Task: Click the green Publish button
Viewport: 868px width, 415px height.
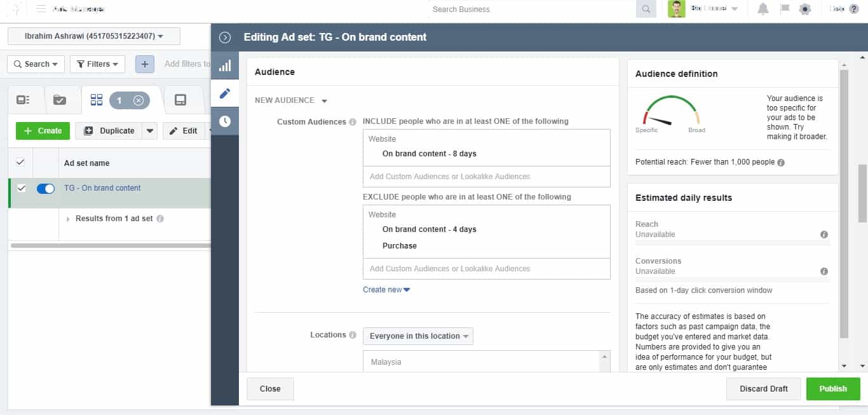Action: click(x=833, y=388)
